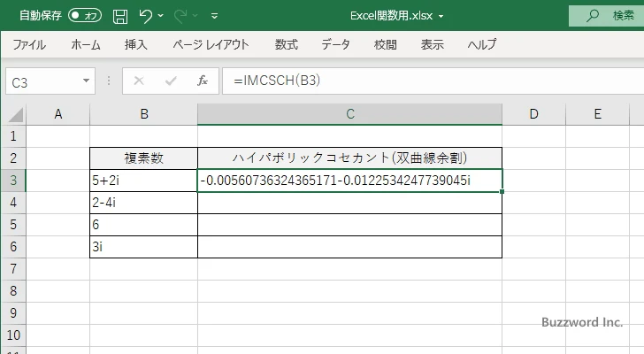This screenshot has height=354, width=644.
Task: Select cell containing 3i
Action: pyautogui.click(x=143, y=247)
